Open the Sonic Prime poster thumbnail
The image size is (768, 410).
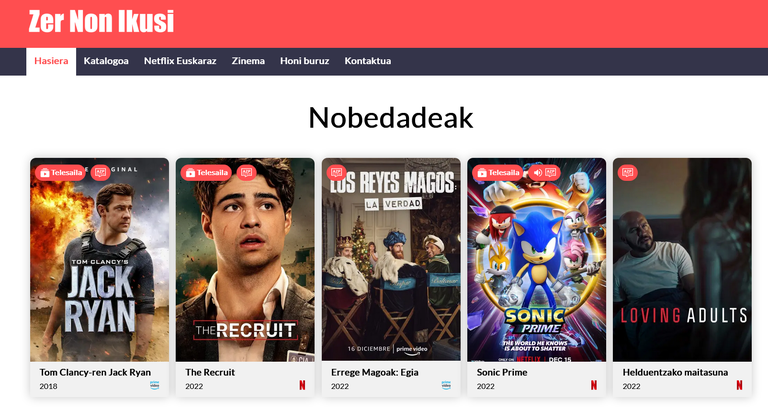[536, 260]
